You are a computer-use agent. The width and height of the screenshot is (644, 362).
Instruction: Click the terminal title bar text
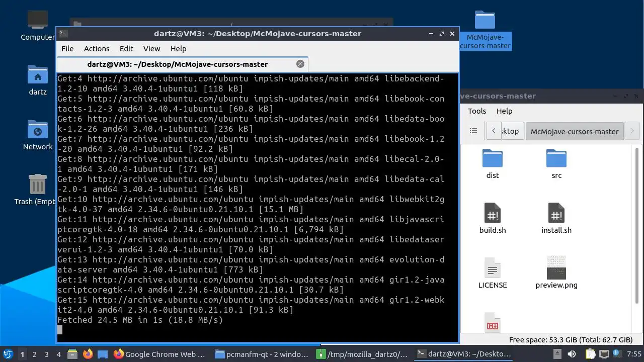click(258, 34)
